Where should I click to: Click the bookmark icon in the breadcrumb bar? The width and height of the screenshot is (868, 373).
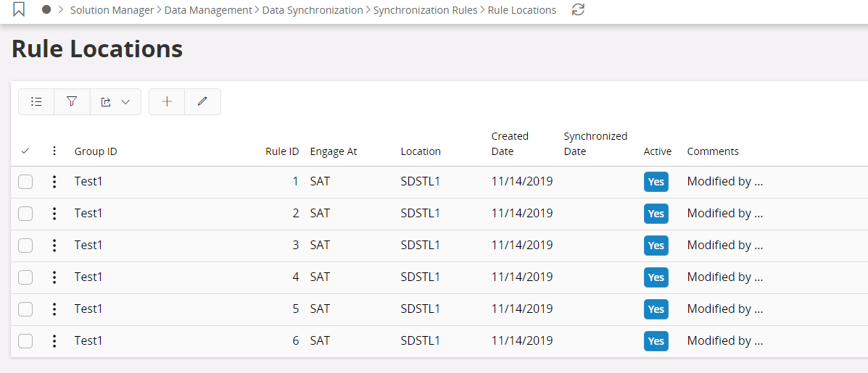pos(20,10)
